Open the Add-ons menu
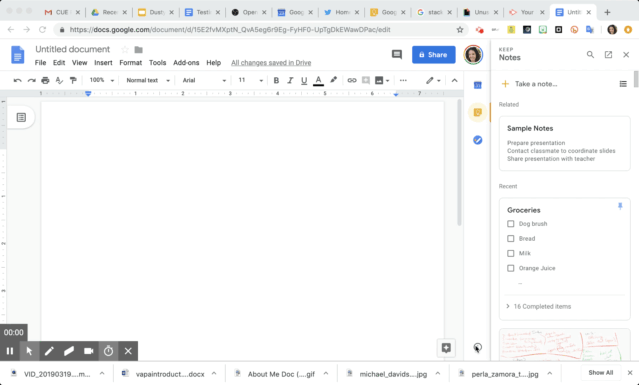639x385 pixels. click(x=186, y=63)
